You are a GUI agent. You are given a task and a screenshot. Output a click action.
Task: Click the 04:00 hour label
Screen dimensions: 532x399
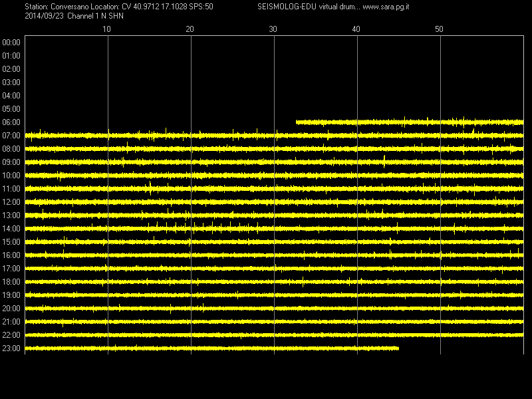(x=11, y=96)
